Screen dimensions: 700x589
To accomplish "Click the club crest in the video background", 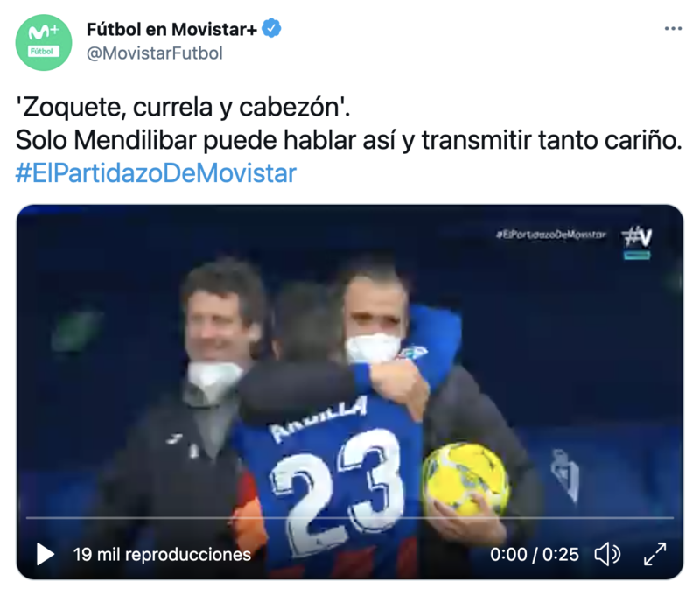I will pos(564,474).
